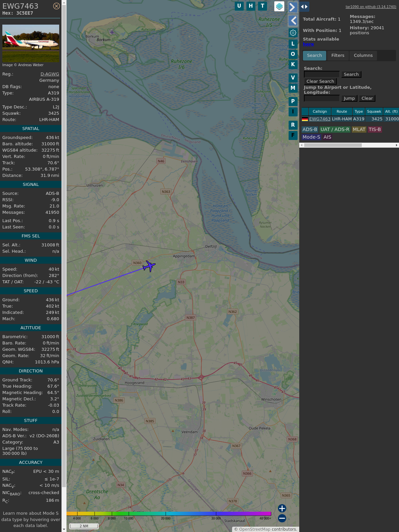The height and width of the screenshot is (532, 399).
Task: Focus the Jump to Airport input field
Action: pos(322,98)
